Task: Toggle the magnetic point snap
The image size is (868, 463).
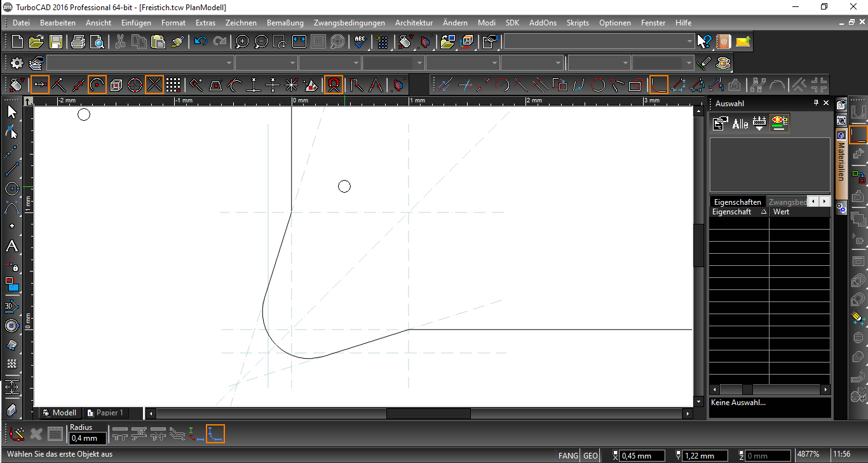Action: tap(334, 85)
